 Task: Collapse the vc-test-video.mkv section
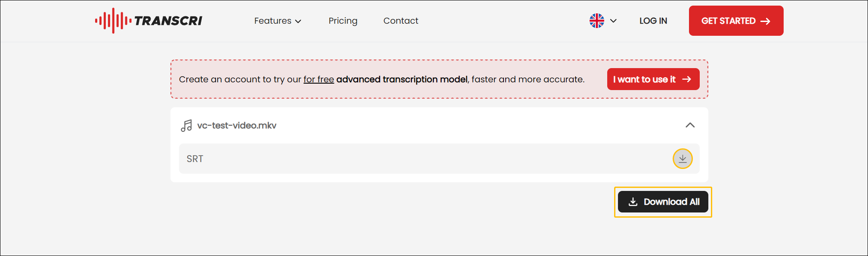[691, 125]
